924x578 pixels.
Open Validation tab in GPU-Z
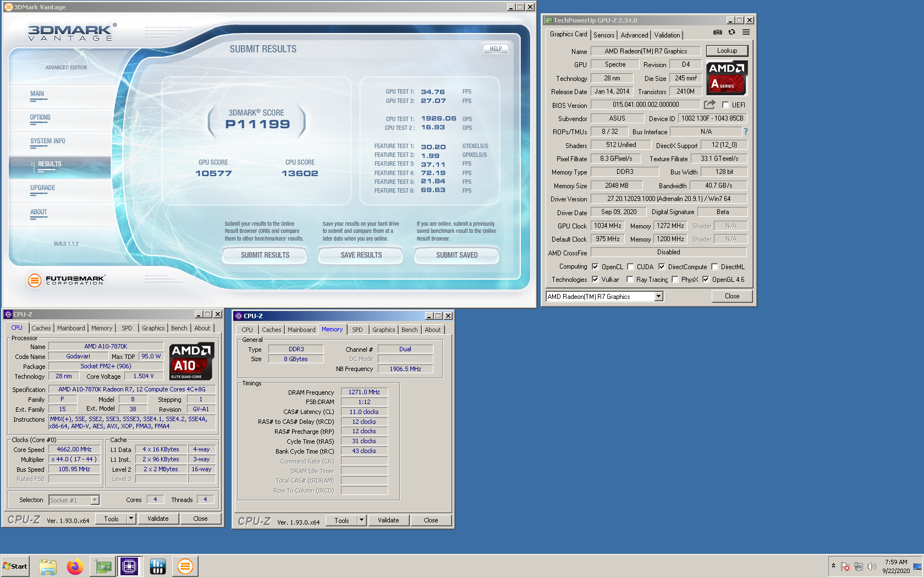tap(667, 35)
